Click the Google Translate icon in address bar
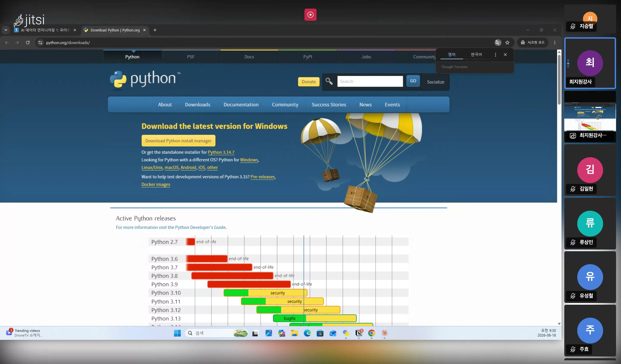The image size is (621, 364). pos(498,43)
